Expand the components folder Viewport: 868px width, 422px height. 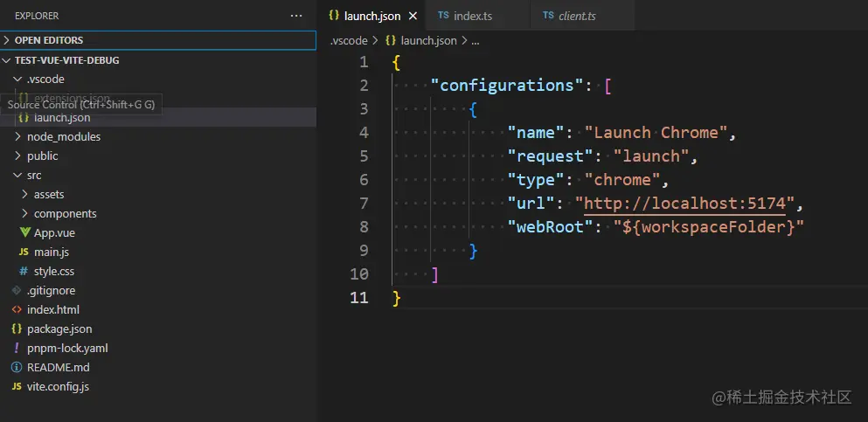(x=158, y=213)
